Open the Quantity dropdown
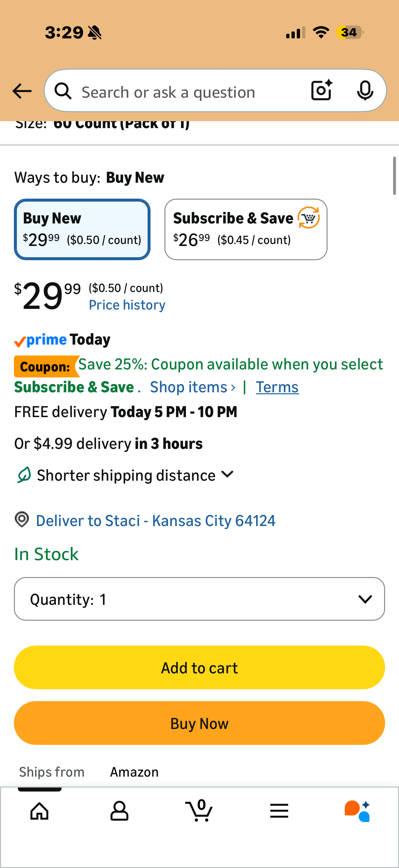The image size is (399, 868). pos(199,599)
